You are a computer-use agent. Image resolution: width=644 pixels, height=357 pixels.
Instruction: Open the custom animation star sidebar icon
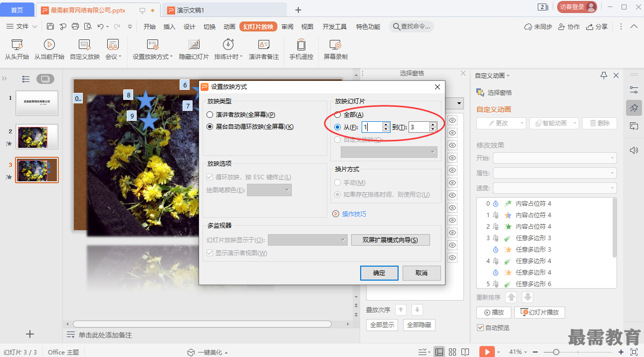click(x=634, y=107)
